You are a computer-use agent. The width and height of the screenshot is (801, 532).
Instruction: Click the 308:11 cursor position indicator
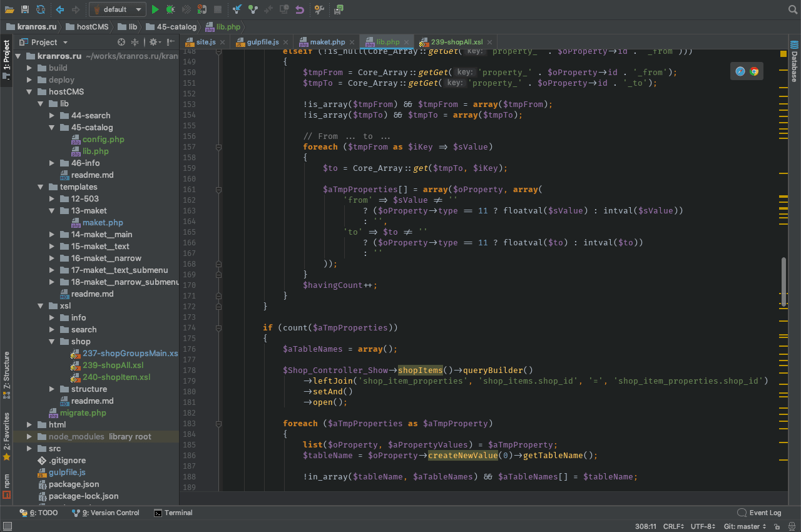pos(645,527)
